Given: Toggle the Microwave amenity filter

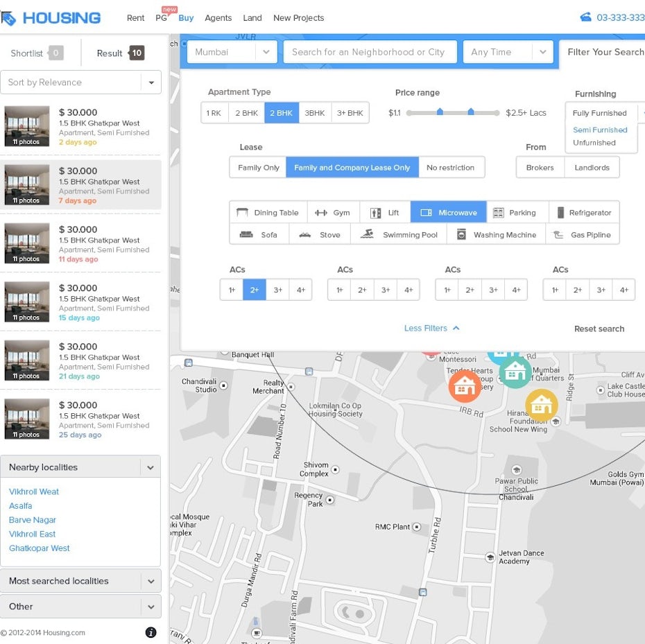Looking at the screenshot, I should click(449, 213).
